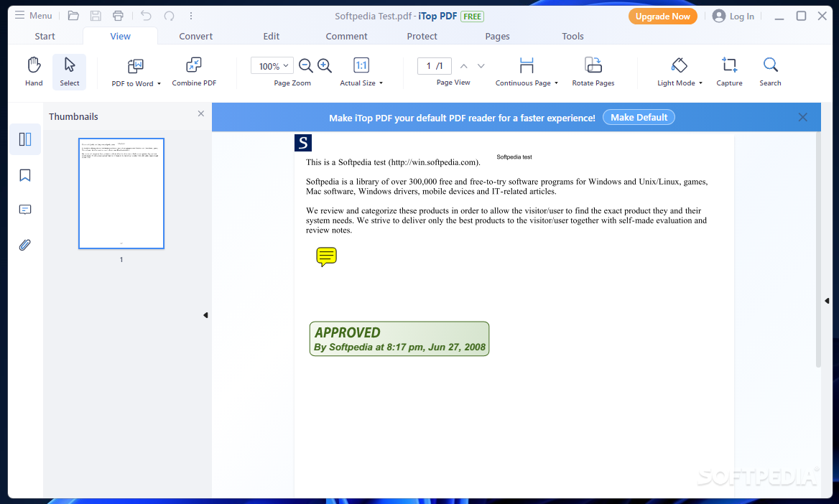The width and height of the screenshot is (839, 504).
Task: Click the user account avatar icon
Action: [718, 16]
